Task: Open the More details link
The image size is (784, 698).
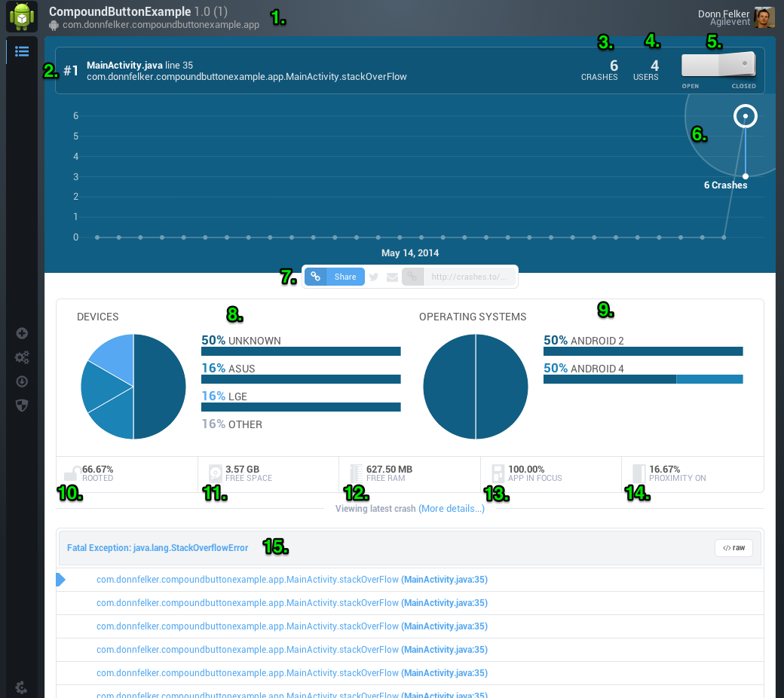Action: tap(452, 509)
